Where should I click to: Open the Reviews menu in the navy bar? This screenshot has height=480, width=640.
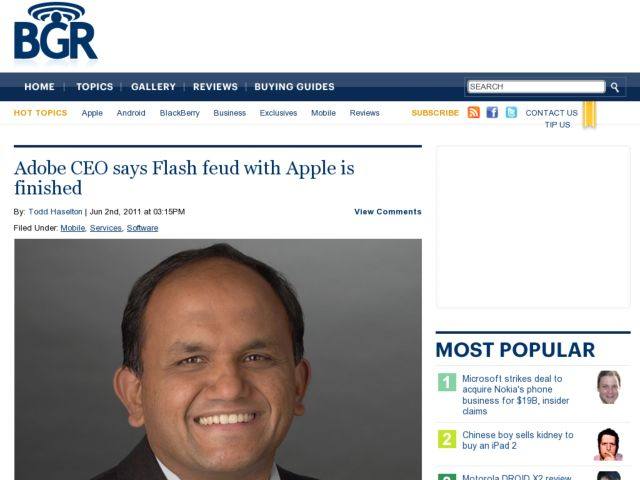(215, 87)
